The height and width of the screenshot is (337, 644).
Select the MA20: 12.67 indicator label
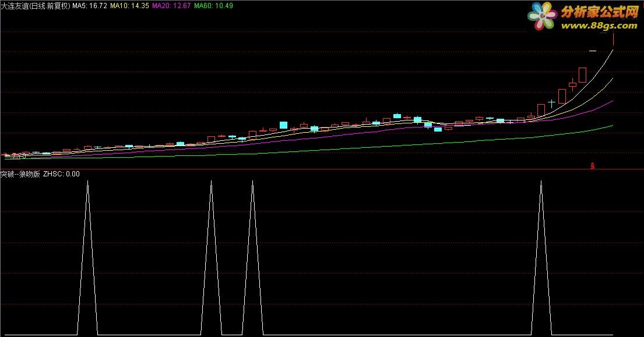coord(171,6)
